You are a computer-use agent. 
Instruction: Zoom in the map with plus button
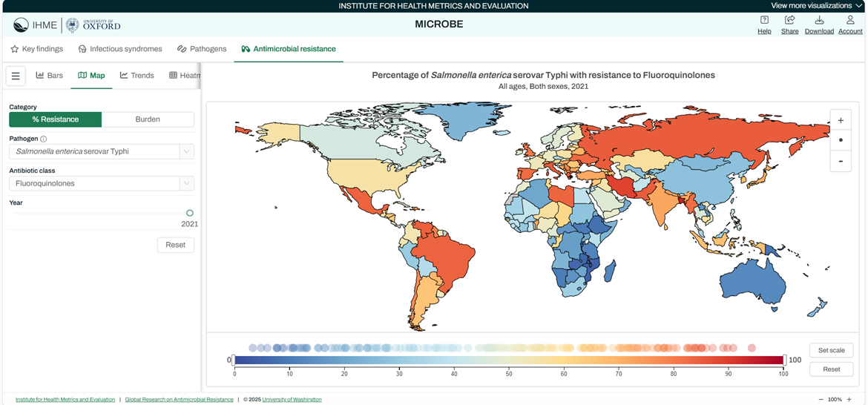pyautogui.click(x=841, y=120)
